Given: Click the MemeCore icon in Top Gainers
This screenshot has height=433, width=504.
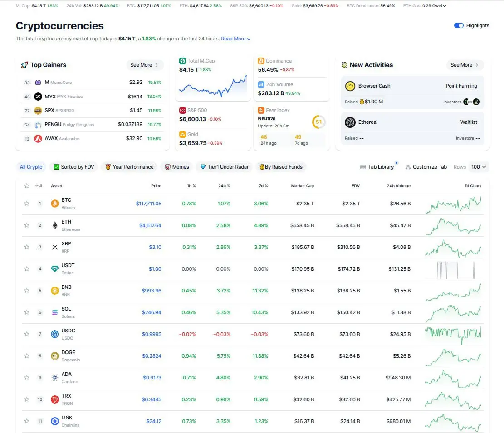Looking at the screenshot, I should click(x=38, y=83).
